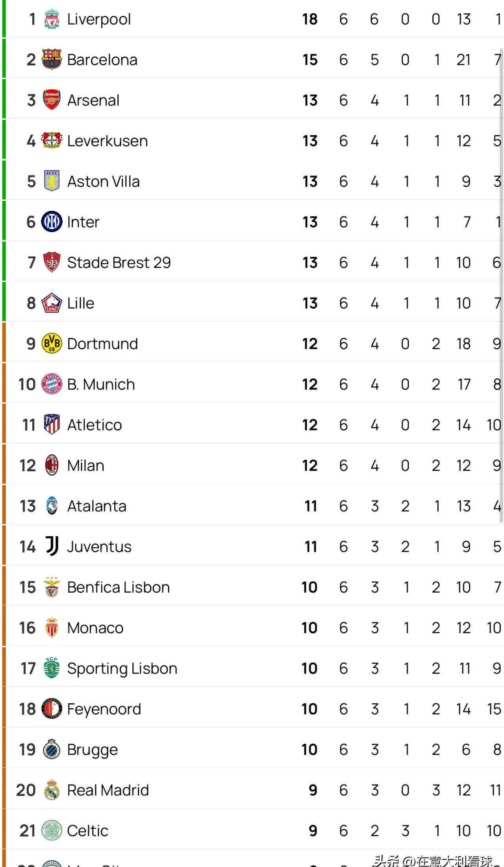Click the Monaco team name
This screenshot has width=504, height=867.
tap(95, 628)
